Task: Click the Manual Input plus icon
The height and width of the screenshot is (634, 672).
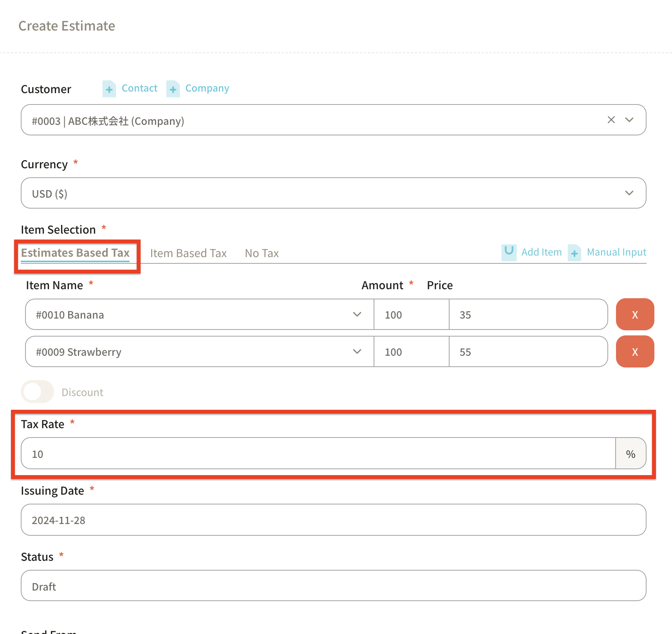Action: coord(574,253)
